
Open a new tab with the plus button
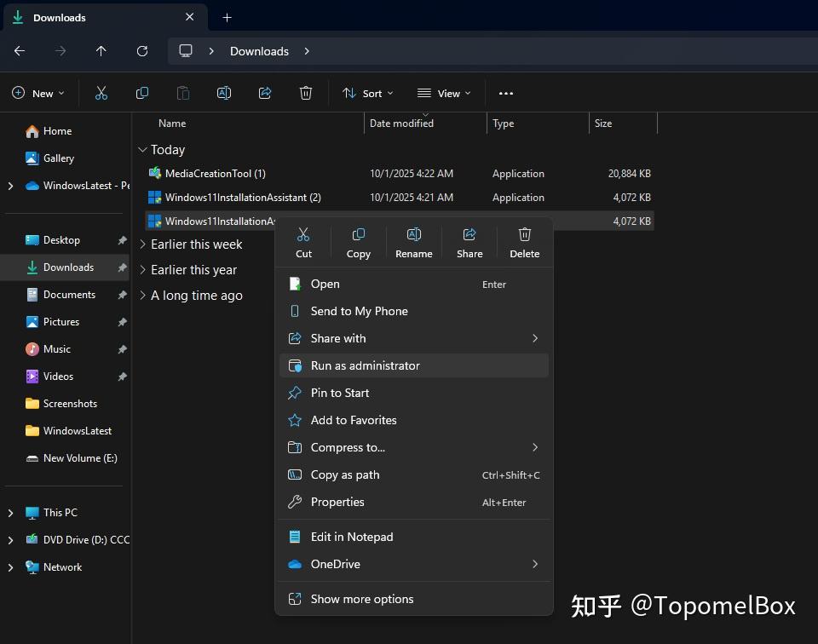[227, 17]
